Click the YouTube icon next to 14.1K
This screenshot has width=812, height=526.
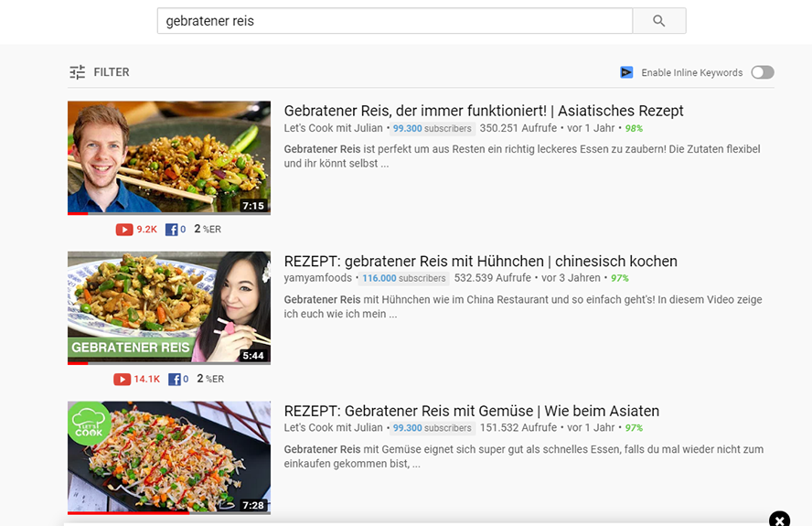pyautogui.click(x=123, y=380)
